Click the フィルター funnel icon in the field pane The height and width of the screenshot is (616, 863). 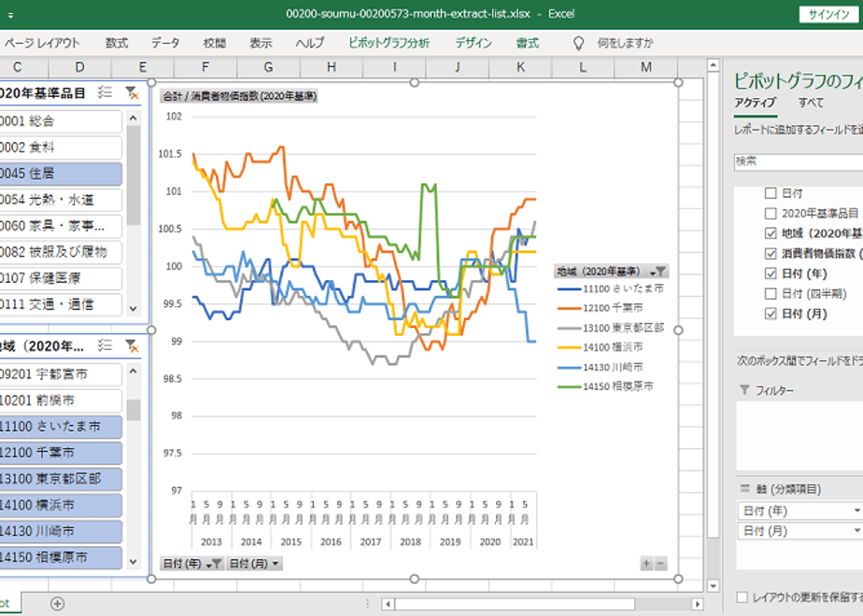click(x=744, y=390)
